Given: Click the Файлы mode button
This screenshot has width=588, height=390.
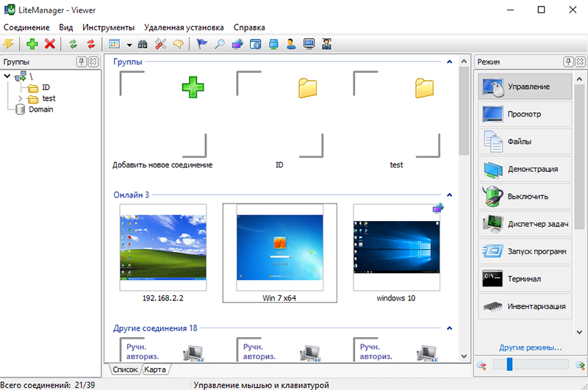Looking at the screenshot, I should click(x=525, y=142).
